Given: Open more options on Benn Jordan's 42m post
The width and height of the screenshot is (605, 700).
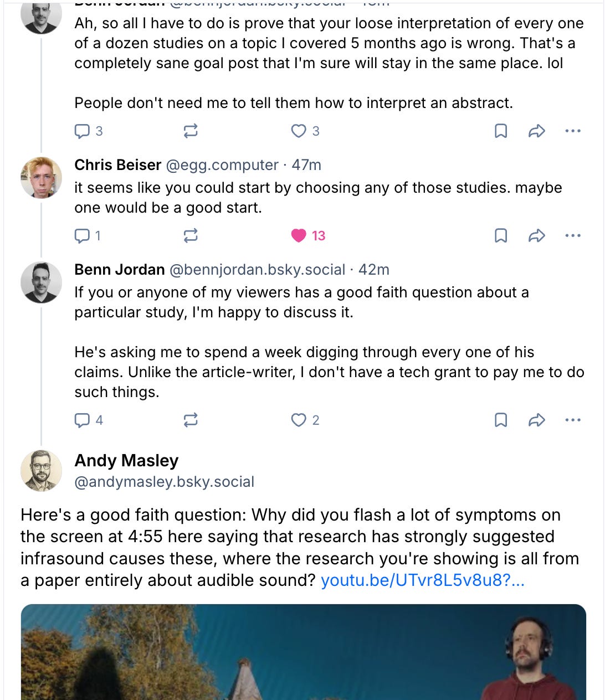Looking at the screenshot, I should [x=572, y=420].
